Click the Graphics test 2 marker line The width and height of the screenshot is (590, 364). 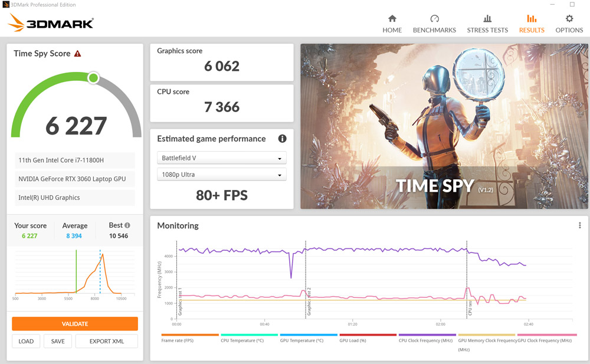[x=306, y=280]
